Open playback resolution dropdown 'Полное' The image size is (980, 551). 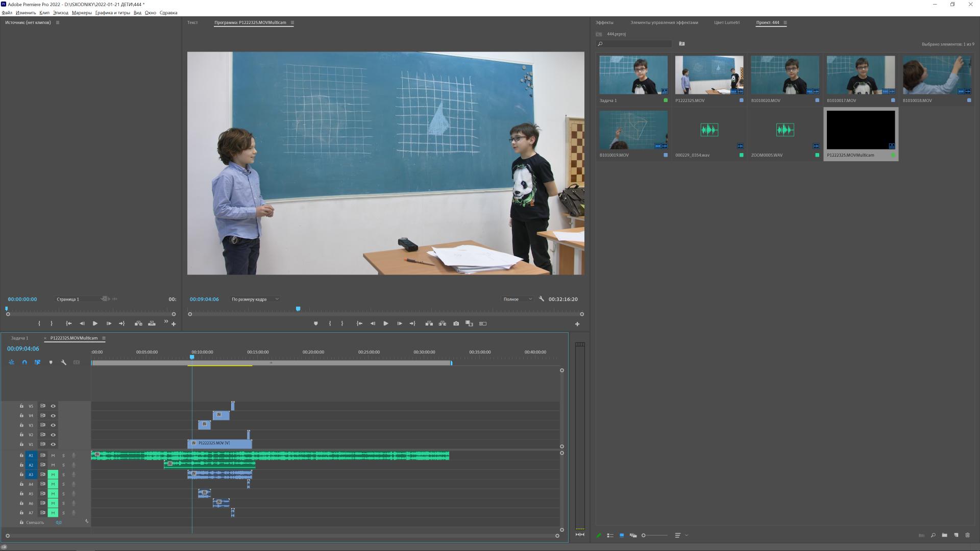click(517, 299)
